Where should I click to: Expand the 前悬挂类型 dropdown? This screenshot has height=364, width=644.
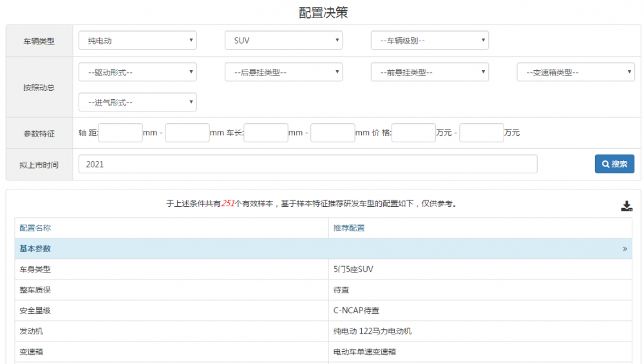(x=430, y=72)
